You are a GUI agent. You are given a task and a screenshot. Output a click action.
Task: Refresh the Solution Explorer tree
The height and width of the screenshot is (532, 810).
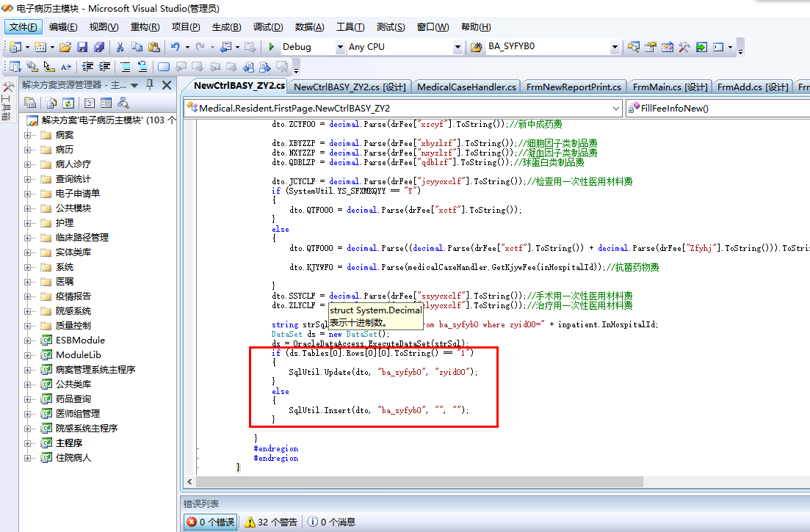(68, 103)
